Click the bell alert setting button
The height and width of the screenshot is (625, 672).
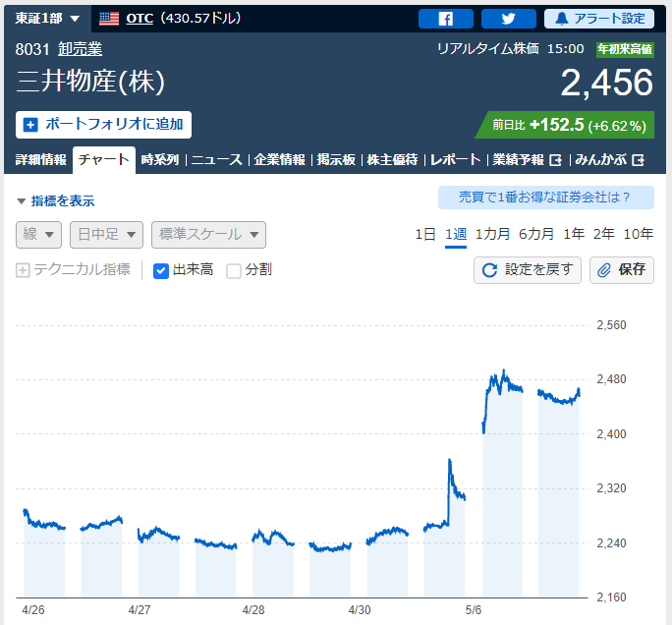point(598,19)
